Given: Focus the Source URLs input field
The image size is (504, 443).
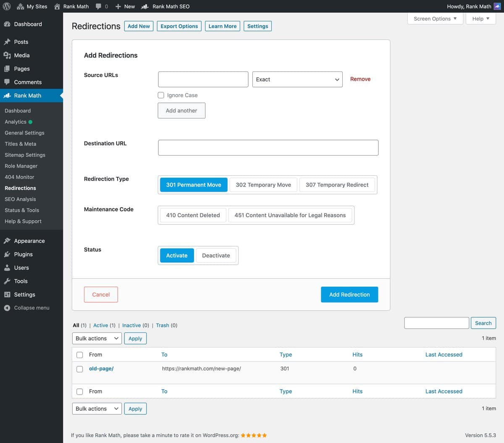Looking at the screenshot, I should coord(203,79).
